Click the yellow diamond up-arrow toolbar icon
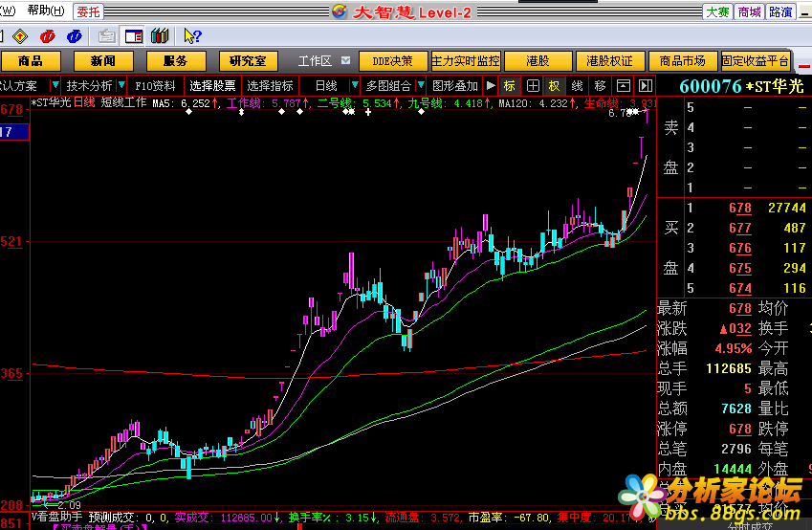Screen dimensions: 812x530 point(20,36)
